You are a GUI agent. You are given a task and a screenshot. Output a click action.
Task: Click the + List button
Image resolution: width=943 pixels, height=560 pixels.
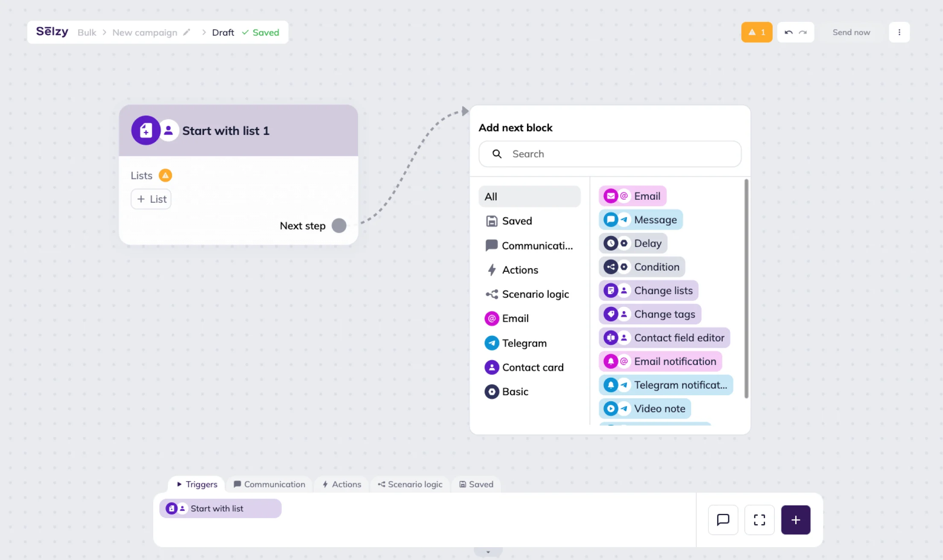click(151, 199)
